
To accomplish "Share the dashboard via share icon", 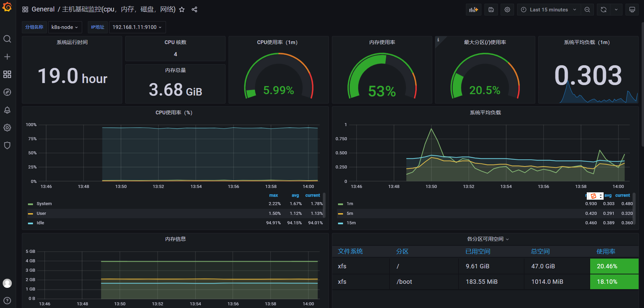I will [194, 9].
